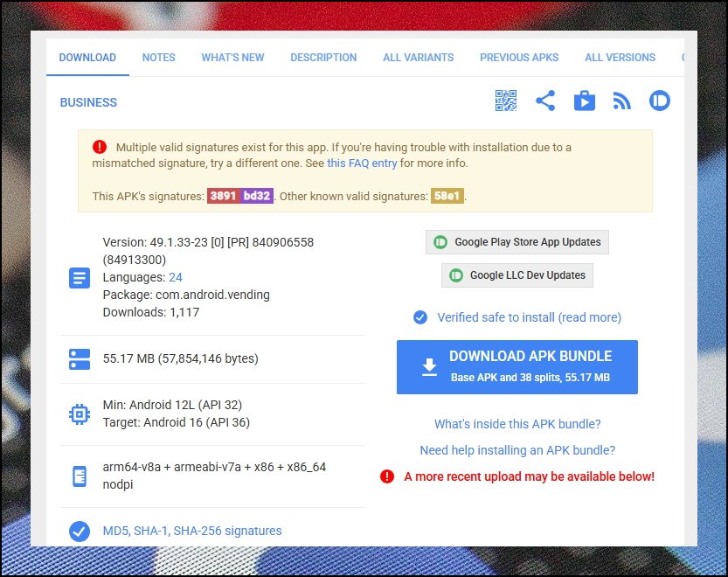Viewport: 728px width, 577px height.
Task: Click the yellow 58e1 signature badge
Action: [x=447, y=196]
